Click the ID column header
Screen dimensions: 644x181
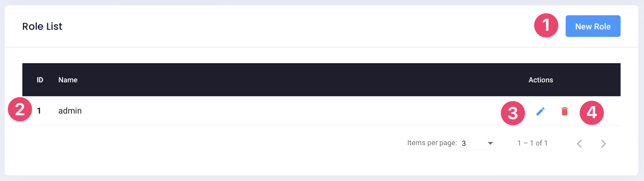coord(40,80)
